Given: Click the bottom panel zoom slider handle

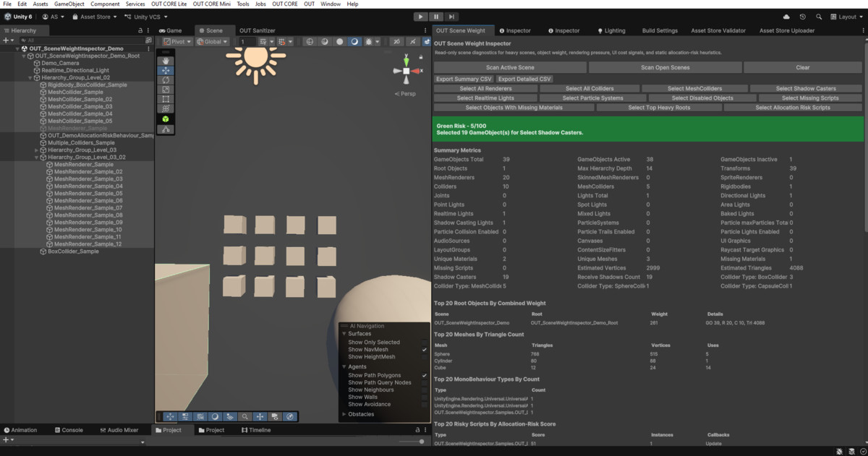Looking at the screenshot, I should 422,441.
